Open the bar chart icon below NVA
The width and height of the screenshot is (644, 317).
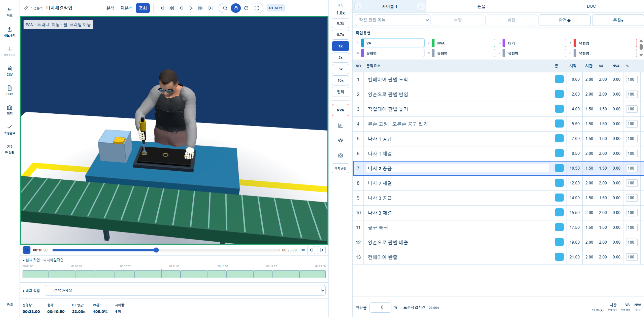point(341,126)
